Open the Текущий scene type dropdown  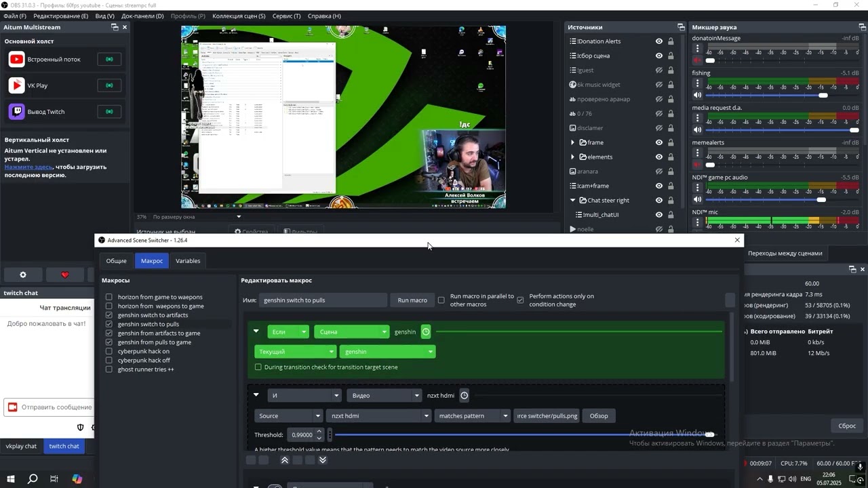click(295, 352)
